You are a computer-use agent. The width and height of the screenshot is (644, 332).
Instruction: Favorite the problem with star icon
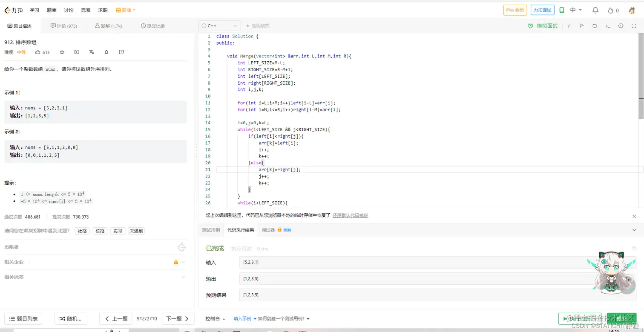coord(62,52)
